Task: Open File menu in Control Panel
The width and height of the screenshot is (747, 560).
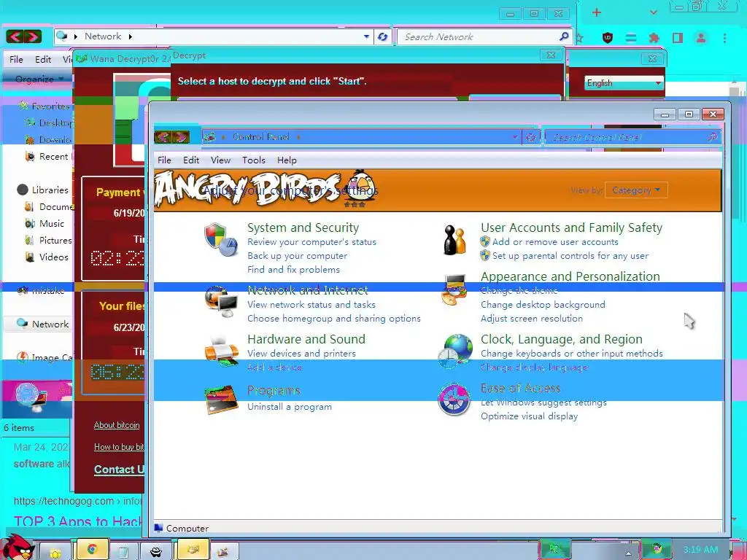Action: pos(164,160)
